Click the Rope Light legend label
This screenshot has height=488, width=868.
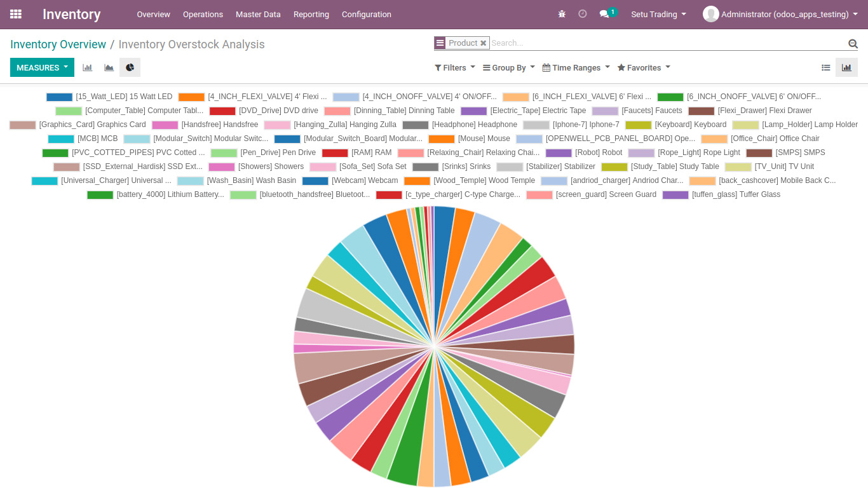point(699,152)
